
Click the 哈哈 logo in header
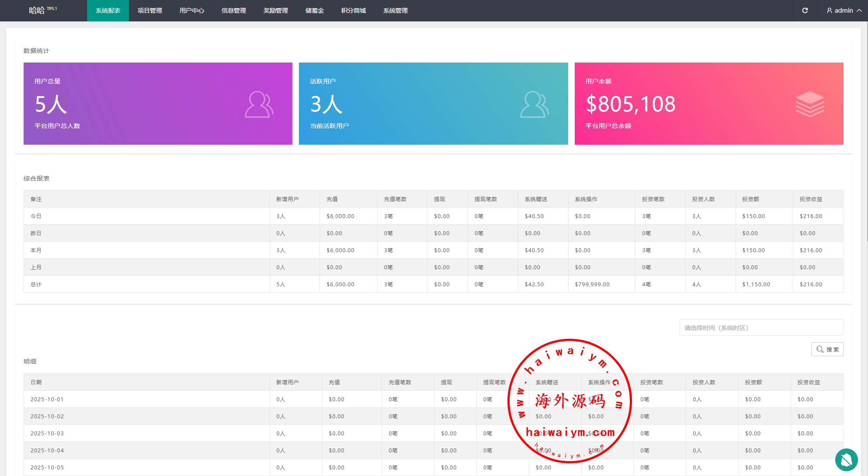pyautogui.click(x=37, y=10)
